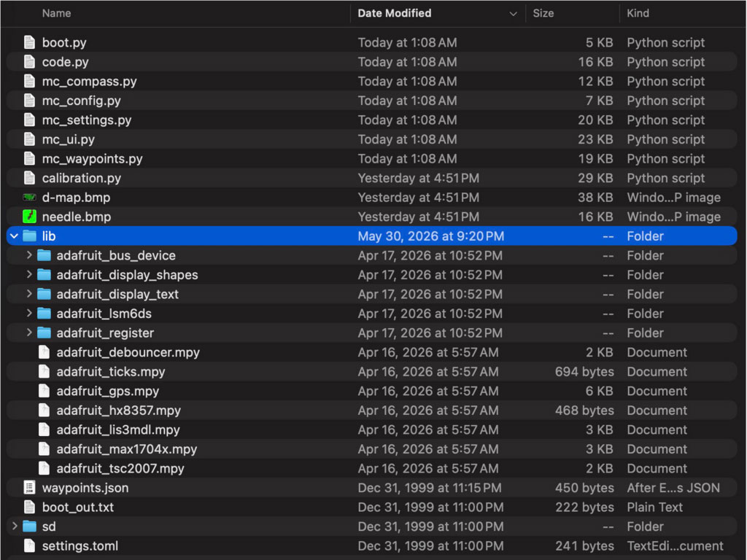The image size is (747, 560).
Task: Click the sd folder icon
Action: 29,526
